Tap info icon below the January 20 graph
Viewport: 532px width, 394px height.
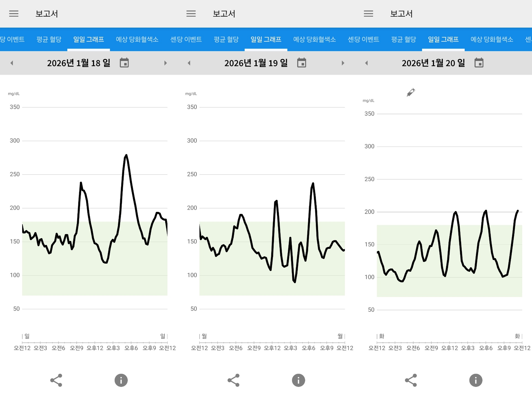[476, 380]
